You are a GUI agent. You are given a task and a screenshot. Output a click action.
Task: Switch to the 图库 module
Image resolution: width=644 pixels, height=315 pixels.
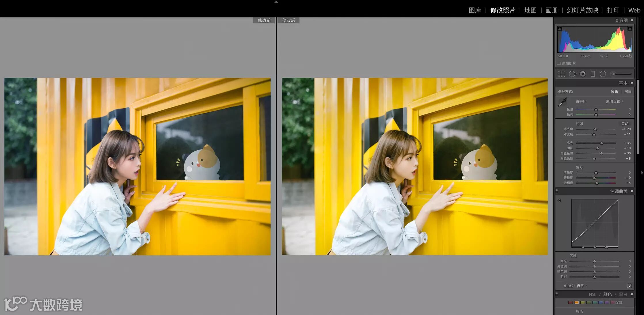tap(475, 10)
